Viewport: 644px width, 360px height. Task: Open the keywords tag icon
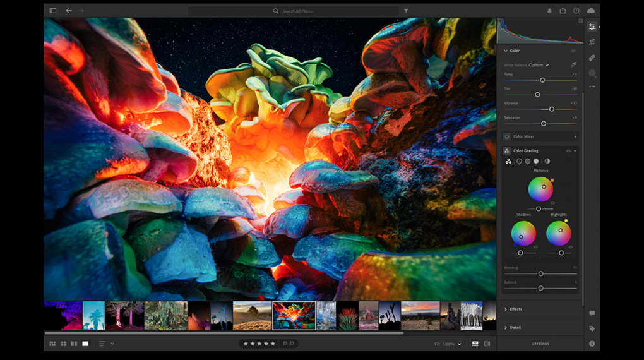tap(592, 328)
